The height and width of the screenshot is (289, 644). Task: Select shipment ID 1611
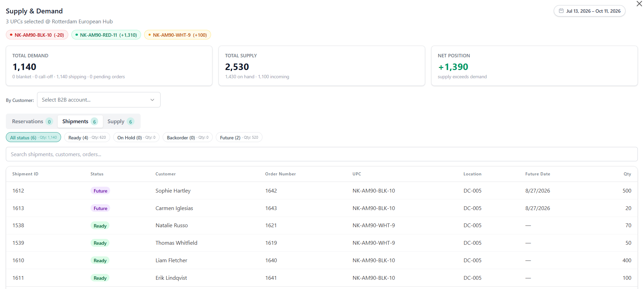point(18,278)
